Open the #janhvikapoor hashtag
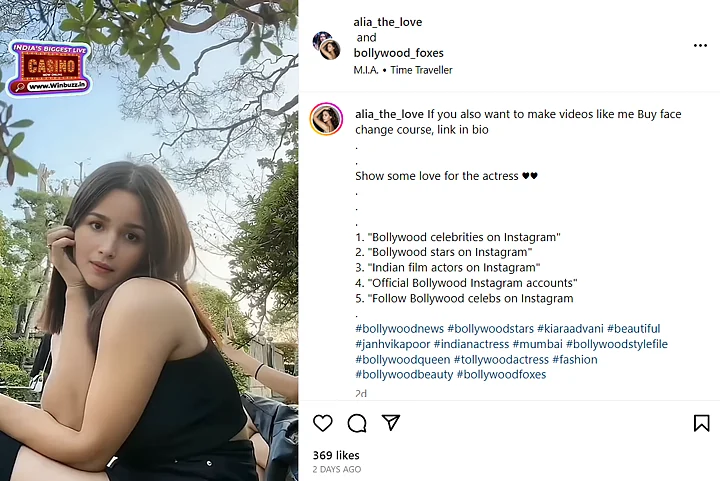Image resolution: width=720 pixels, height=481 pixels. pyautogui.click(x=392, y=344)
